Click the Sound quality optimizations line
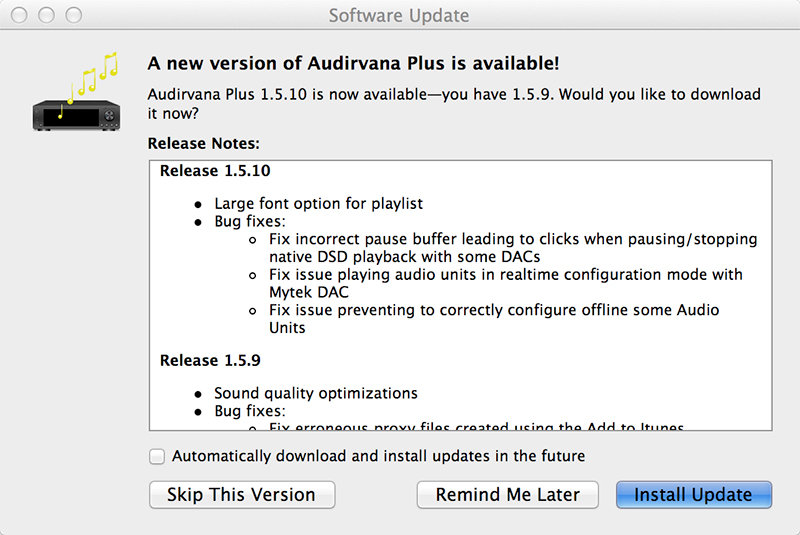 click(x=316, y=393)
